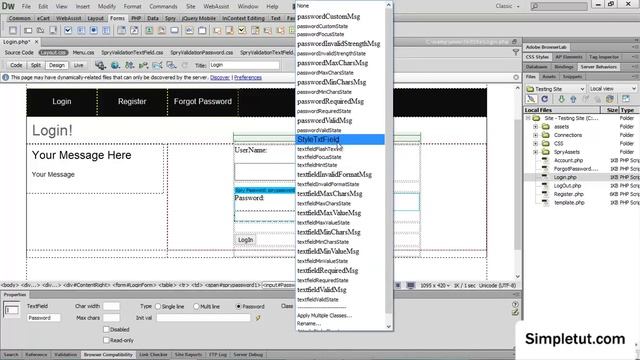Insert a Jump Menu element
The image size is (640, 360).
tap(134, 31)
